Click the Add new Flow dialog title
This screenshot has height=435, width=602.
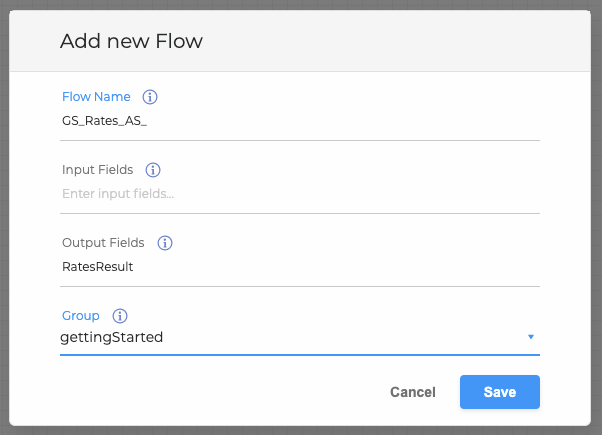[131, 41]
